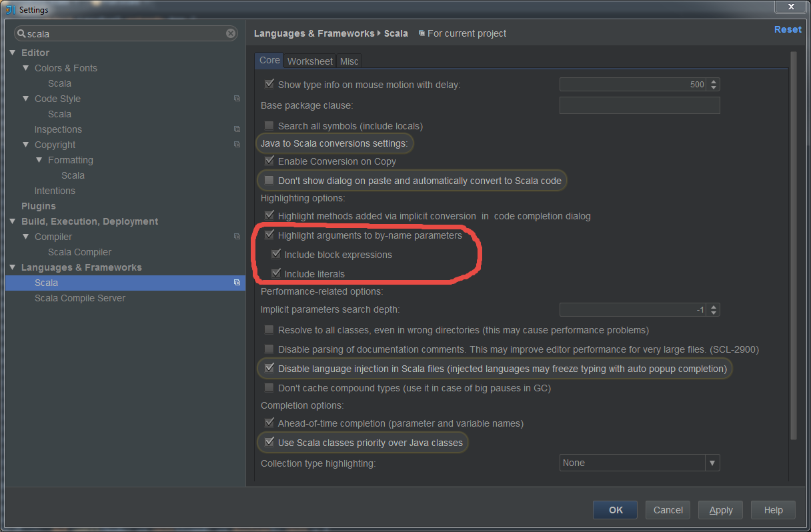Click the project-level icon beside Code Style
Screen dimensions: 811x532
tap(237, 99)
